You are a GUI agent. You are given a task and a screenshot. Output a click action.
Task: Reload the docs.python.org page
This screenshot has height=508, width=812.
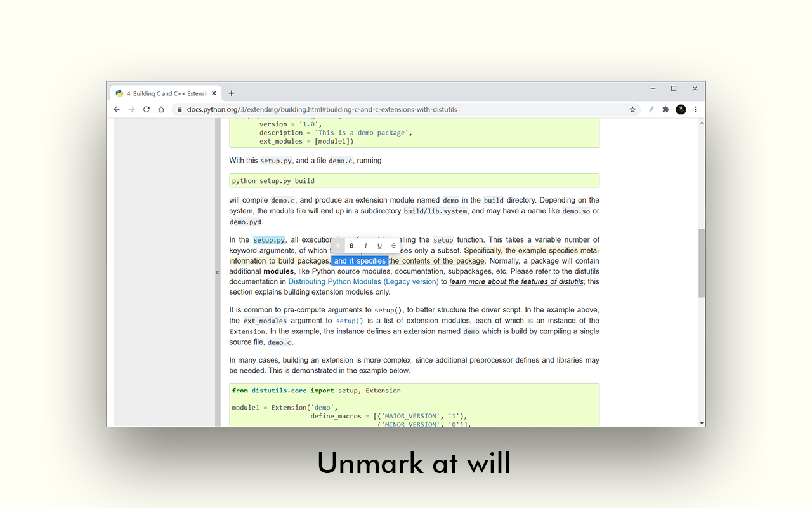(147, 109)
